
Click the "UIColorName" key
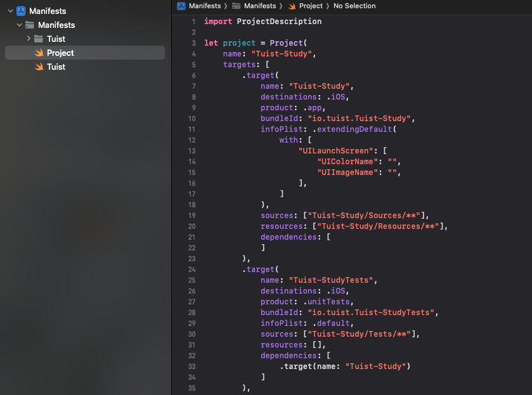pyautogui.click(x=347, y=162)
